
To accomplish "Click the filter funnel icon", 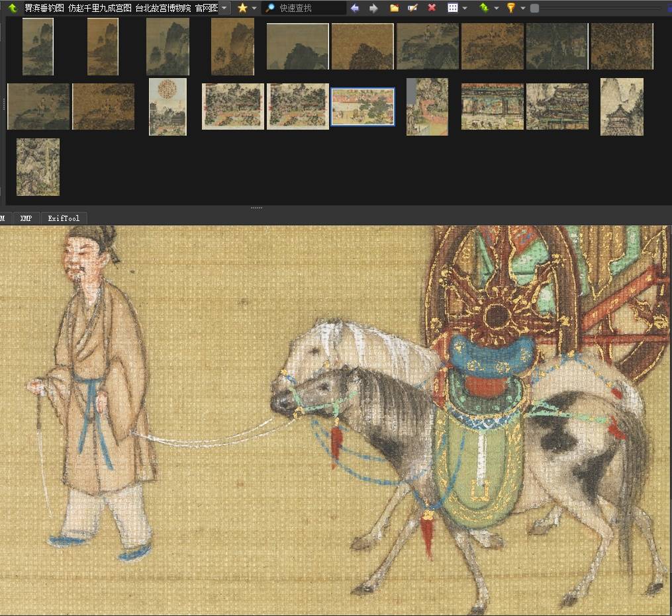I will 511,8.
